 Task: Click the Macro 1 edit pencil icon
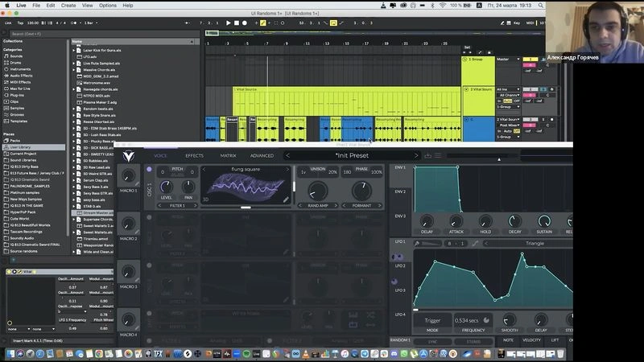point(137,184)
